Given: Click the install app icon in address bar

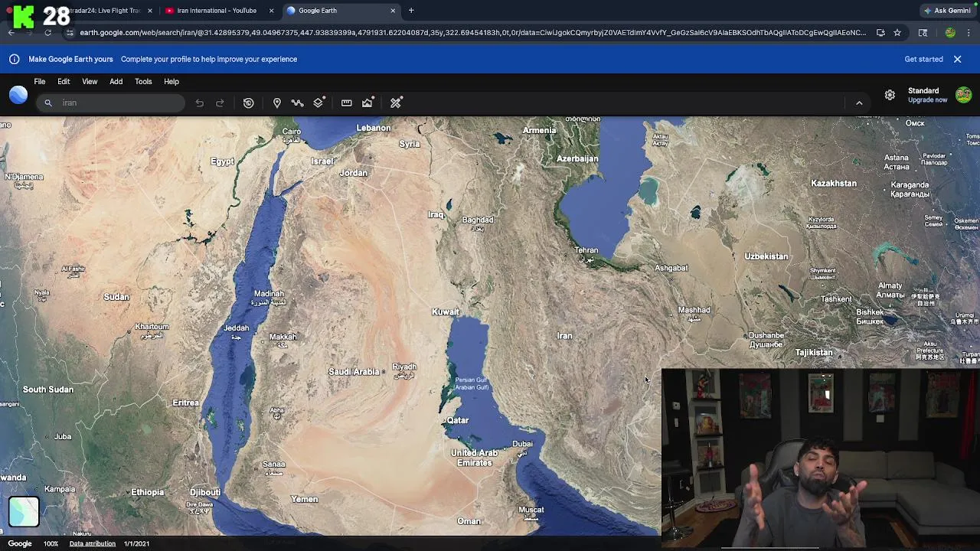Looking at the screenshot, I should [880, 33].
